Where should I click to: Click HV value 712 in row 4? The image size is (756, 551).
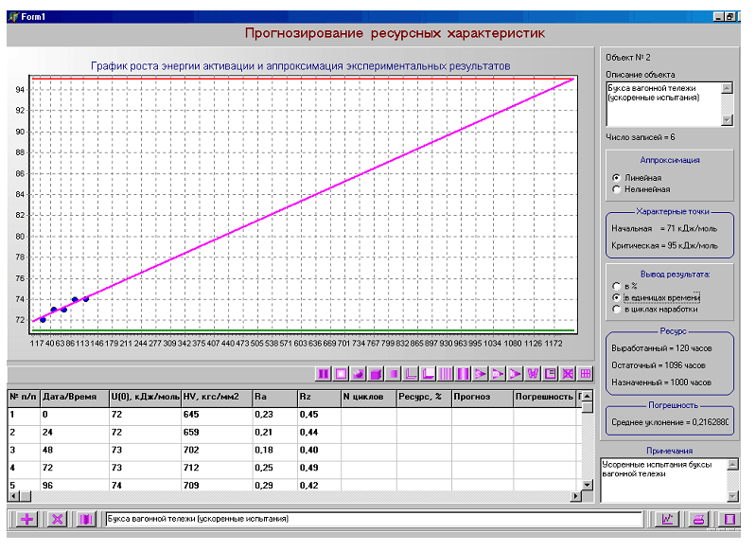click(x=191, y=468)
